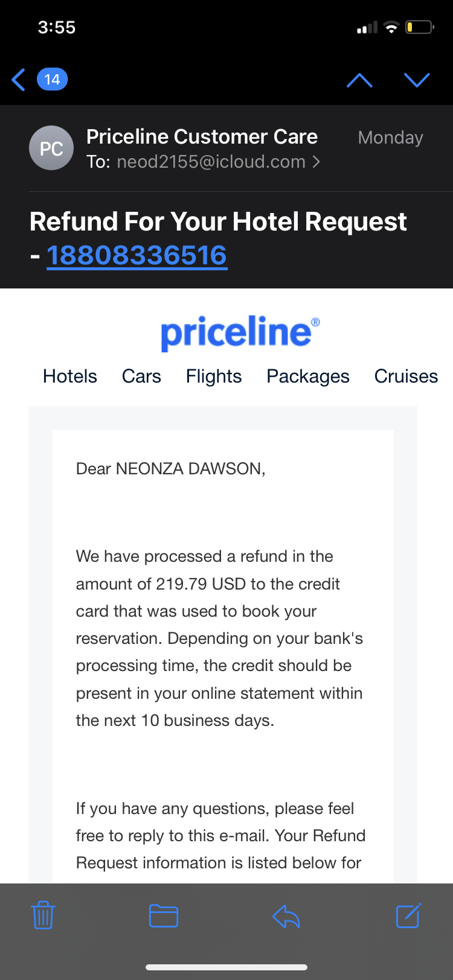This screenshot has width=453, height=980.
Task: Tap the PC sender avatar
Action: [x=51, y=148]
